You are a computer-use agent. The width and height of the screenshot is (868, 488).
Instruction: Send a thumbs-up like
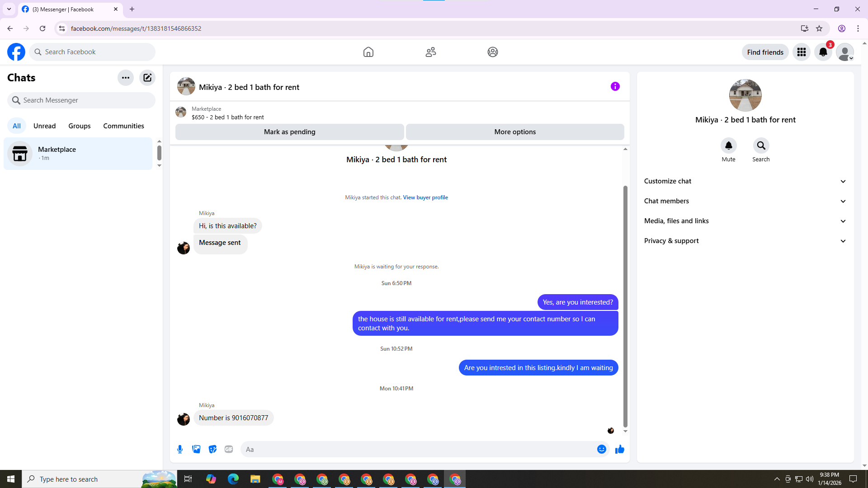tap(620, 449)
